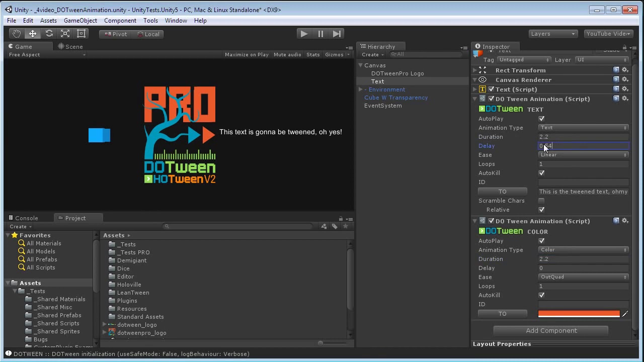Toggle Relative checkbox
Screen dimensions: 644x362
coord(541,210)
